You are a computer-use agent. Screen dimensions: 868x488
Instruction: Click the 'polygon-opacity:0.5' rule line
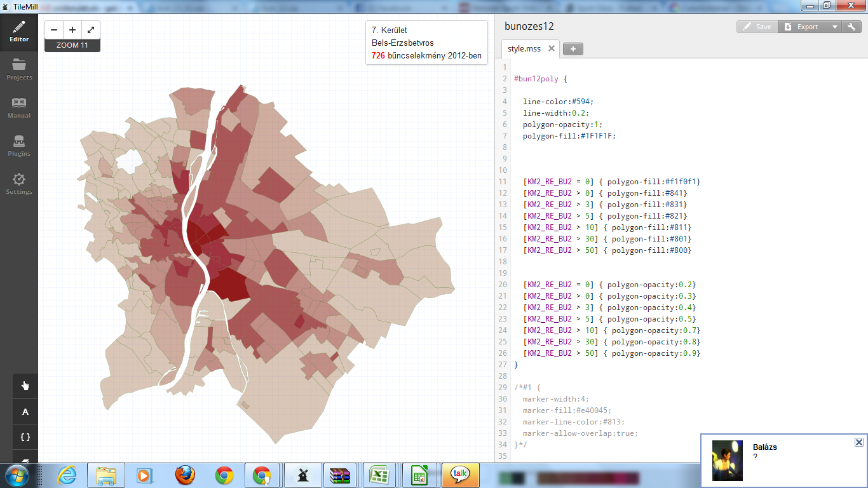(x=609, y=319)
